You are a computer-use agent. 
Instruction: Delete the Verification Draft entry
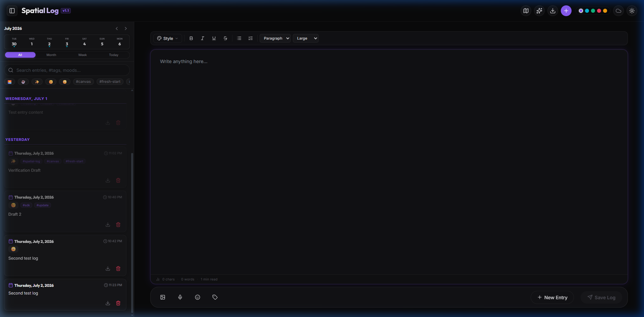coord(118,180)
